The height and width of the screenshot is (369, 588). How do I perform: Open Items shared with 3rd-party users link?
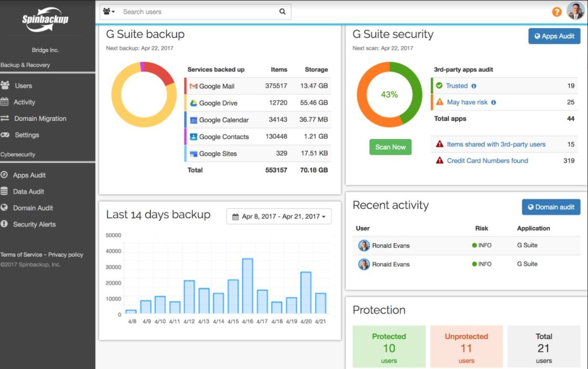tap(496, 144)
